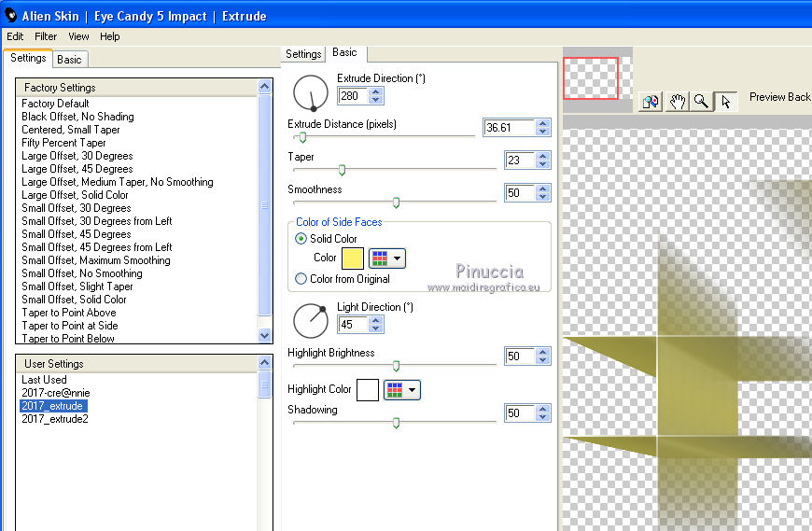Screen dimensions: 812x531
Task: Open the View menu
Action: coord(78,36)
